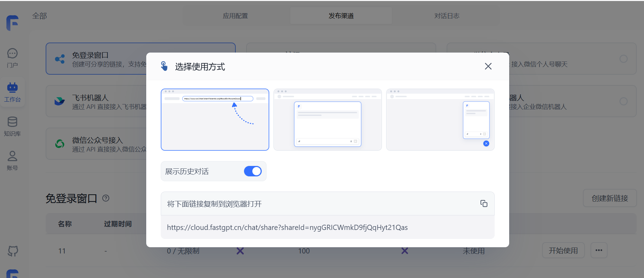Click the pointer hand icon in dialog title

coord(164,66)
